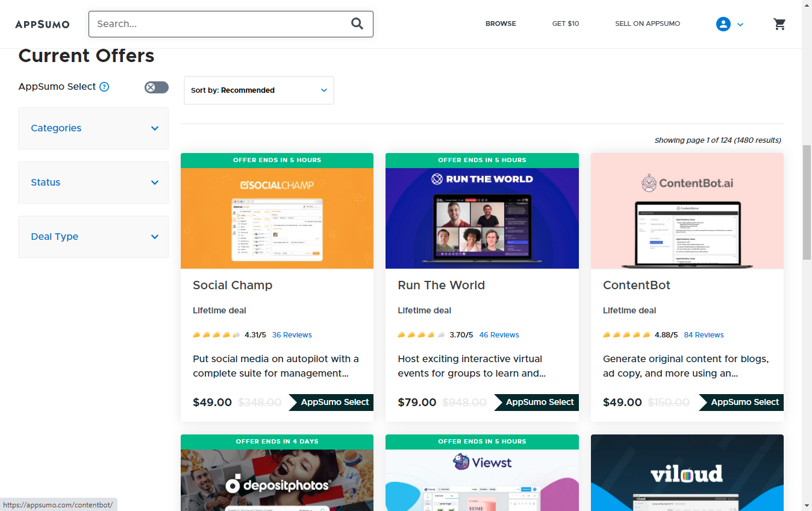Viewport: 812px width, 511px height.
Task: Click AppSumo Select badge on ContentBot
Action: coord(742,403)
